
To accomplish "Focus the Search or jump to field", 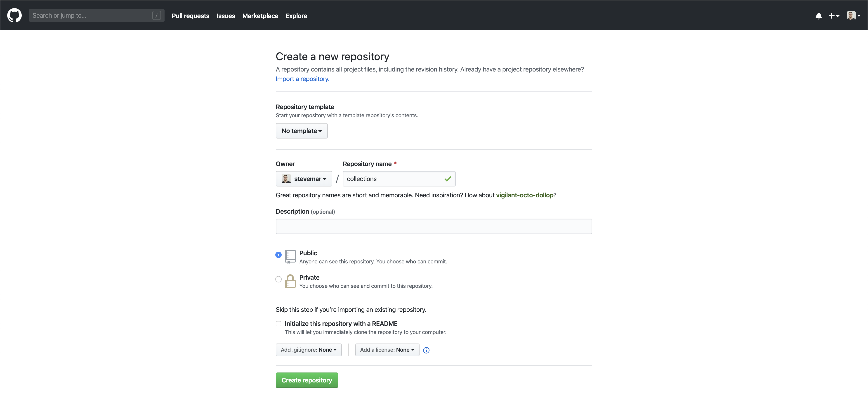I will pos(97,16).
